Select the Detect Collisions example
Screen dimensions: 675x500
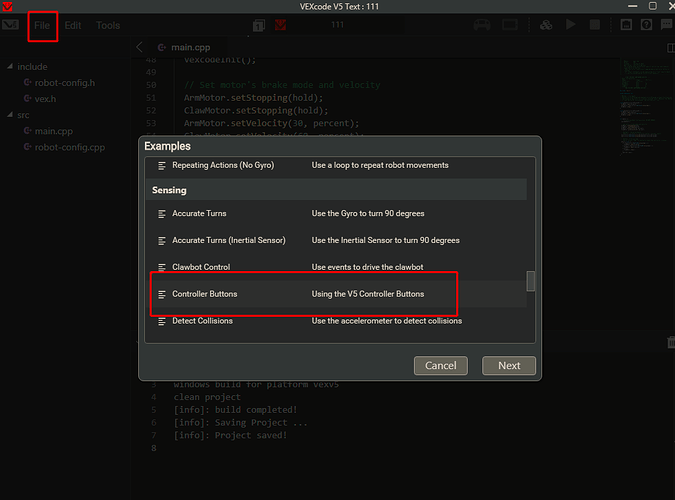click(336, 321)
